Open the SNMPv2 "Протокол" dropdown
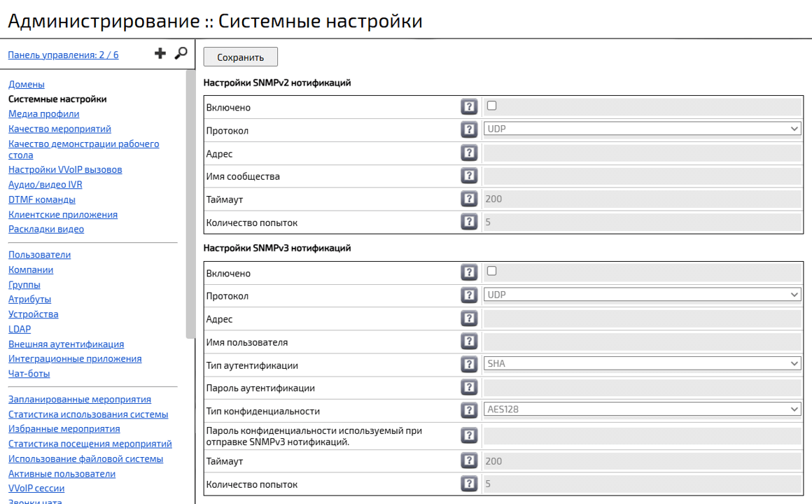This screenshot has width=812, height=504. (x=641, y=128)
